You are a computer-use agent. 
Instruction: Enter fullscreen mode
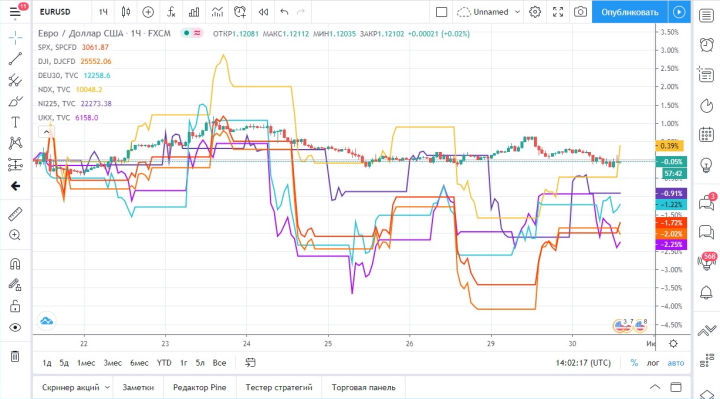pyautogui.click(x=558, y=12)
